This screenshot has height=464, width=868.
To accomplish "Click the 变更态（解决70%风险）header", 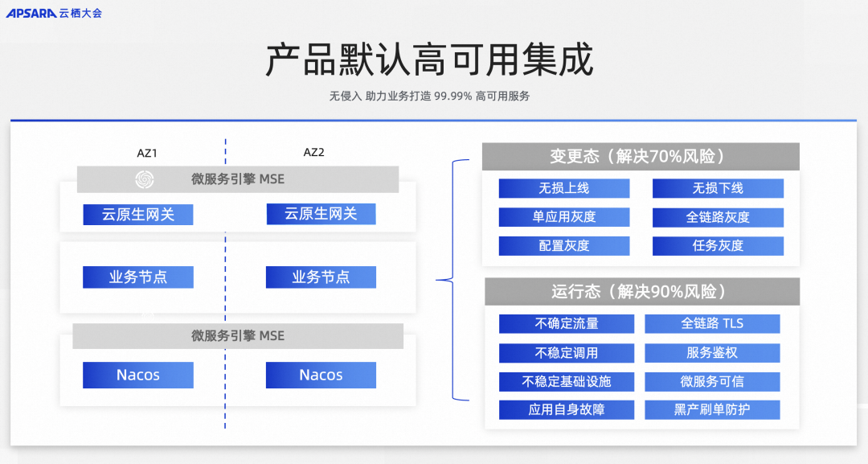I will click(641, 157).
